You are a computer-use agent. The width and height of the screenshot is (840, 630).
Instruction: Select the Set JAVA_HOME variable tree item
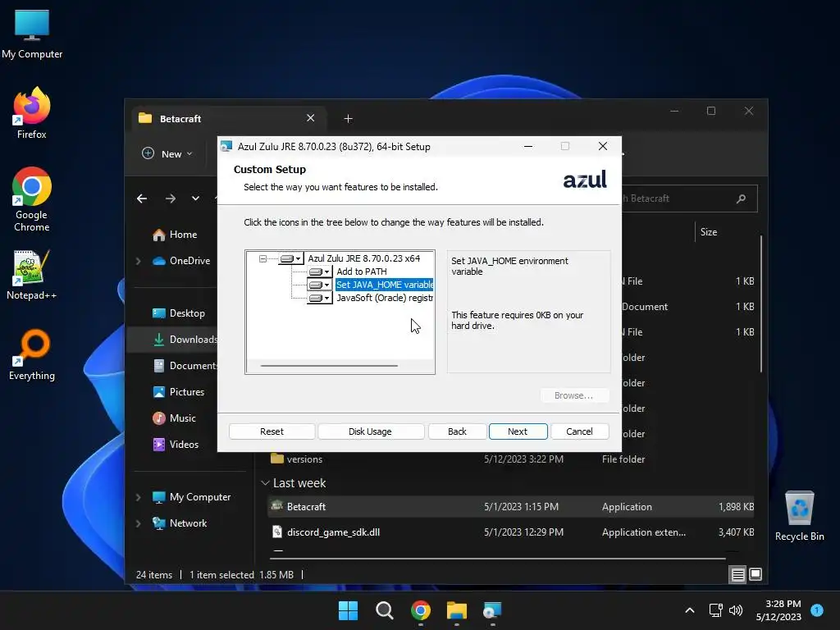click(x=385, y=285)
